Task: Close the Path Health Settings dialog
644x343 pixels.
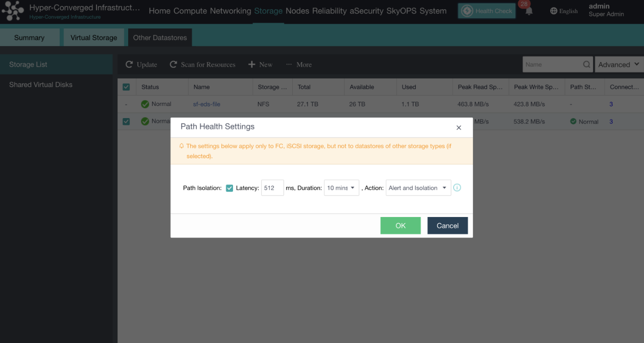Action: [x=459, y=127]
